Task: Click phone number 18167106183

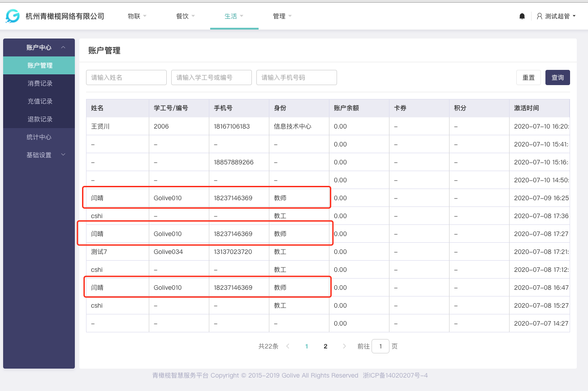Action: pos(232,126)
